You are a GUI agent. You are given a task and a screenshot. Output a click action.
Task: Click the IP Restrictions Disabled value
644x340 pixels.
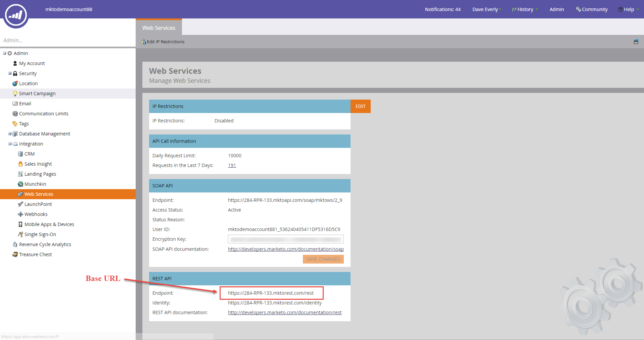pos(224,121)
